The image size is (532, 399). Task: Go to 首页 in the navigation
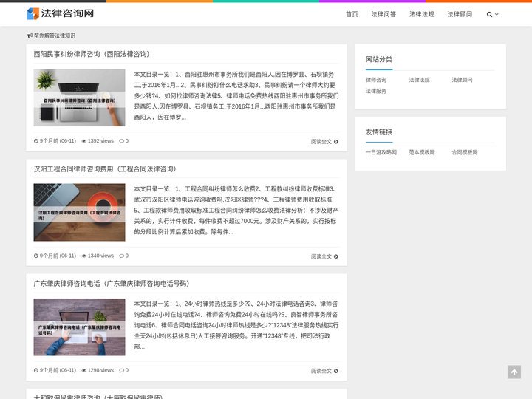[x=352, y=14]
